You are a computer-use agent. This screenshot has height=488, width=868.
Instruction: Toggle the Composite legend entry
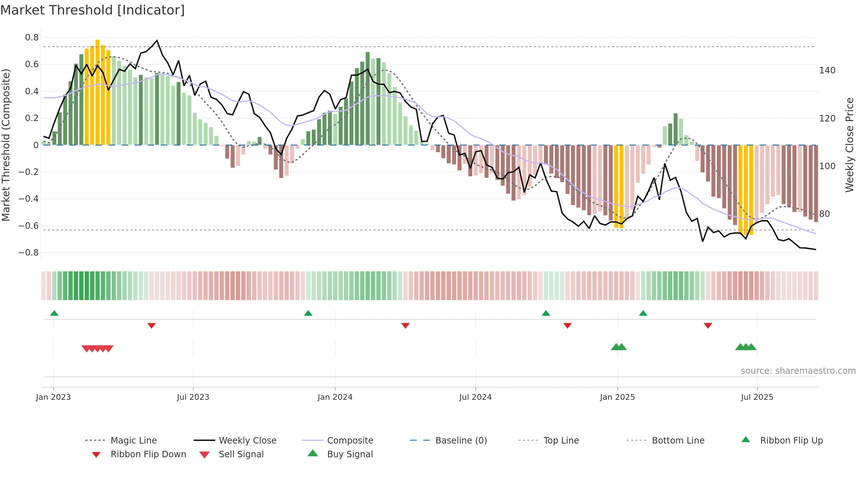(x=337, y=440)
